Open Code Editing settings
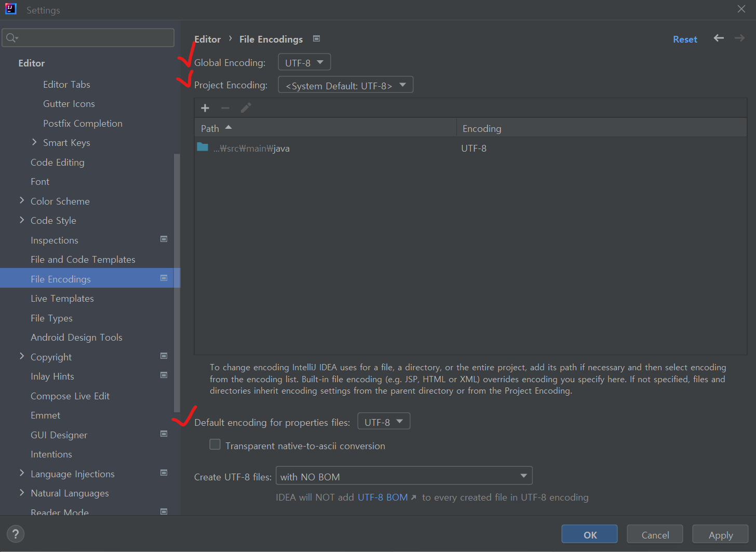This screenshot has height=552, width=756. 57,162
